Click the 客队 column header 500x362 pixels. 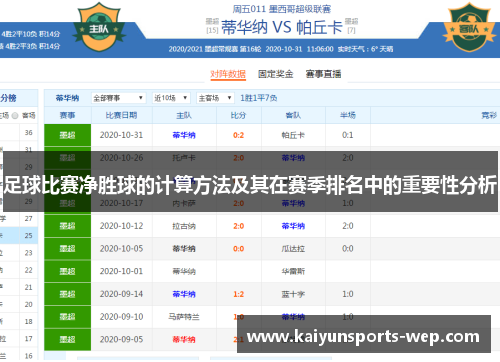293,115
